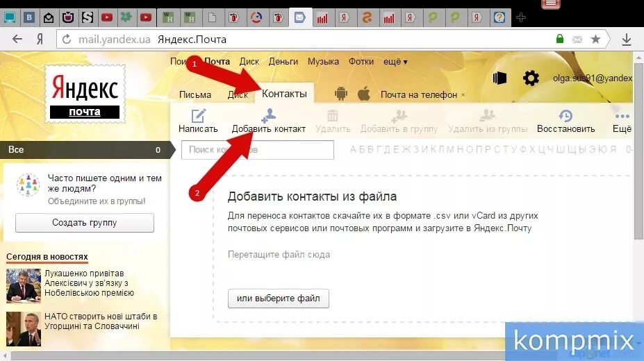Image resolution: width=644 pixels, height=361 pixels.
Task: Open the red browser menu icon
Action: (551, 4)
